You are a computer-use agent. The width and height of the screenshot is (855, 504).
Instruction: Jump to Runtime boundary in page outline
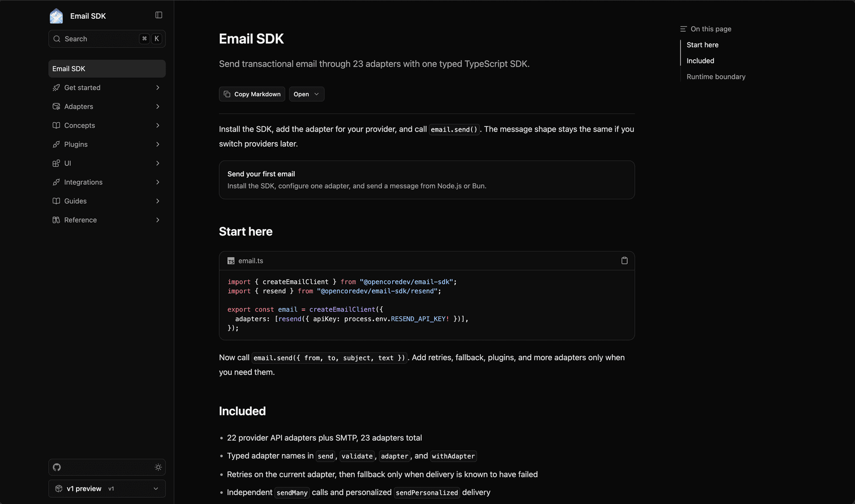coord(716,77)
